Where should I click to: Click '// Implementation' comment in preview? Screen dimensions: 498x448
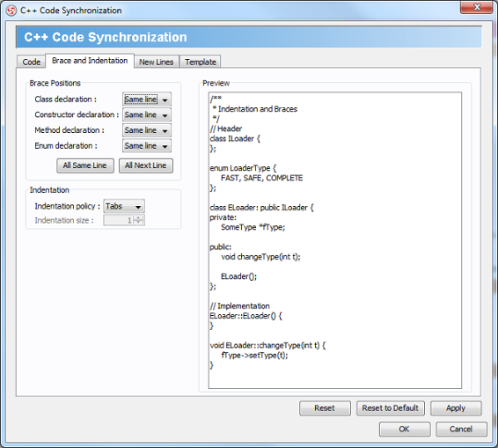(x=240, y=306)
